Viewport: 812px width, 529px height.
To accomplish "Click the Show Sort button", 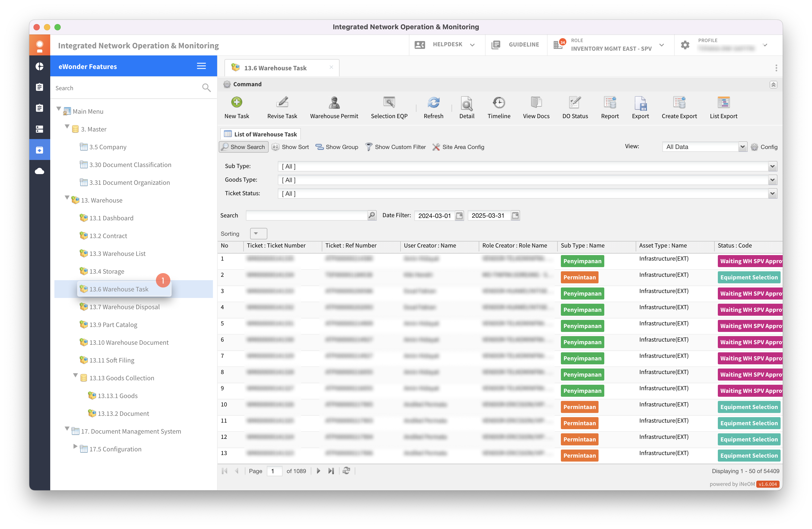I will [290, 147].
